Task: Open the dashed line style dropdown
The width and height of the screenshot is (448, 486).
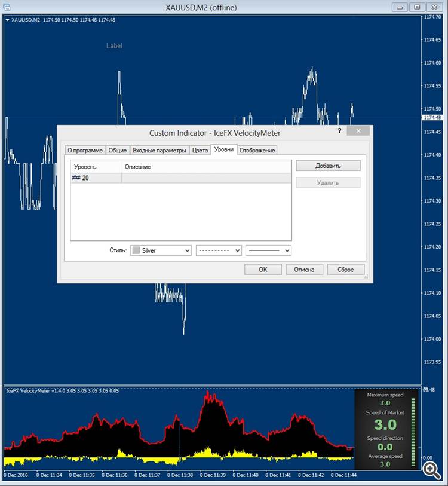Action: [219, 250]
